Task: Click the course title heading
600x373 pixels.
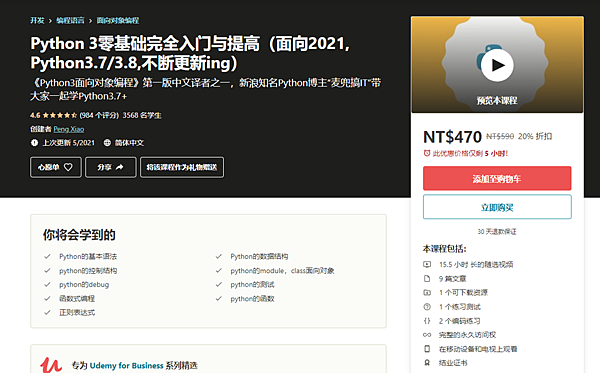Action: [x=190, y=53]
